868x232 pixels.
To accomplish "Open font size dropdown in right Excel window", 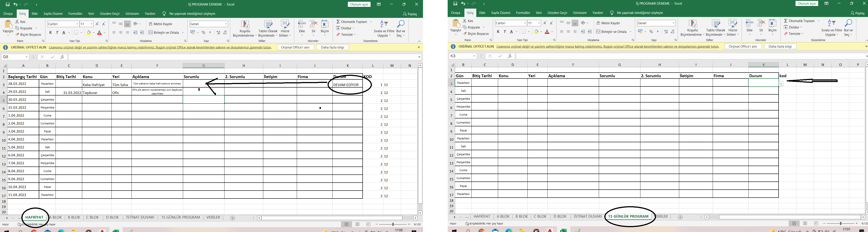I will 539,23.
